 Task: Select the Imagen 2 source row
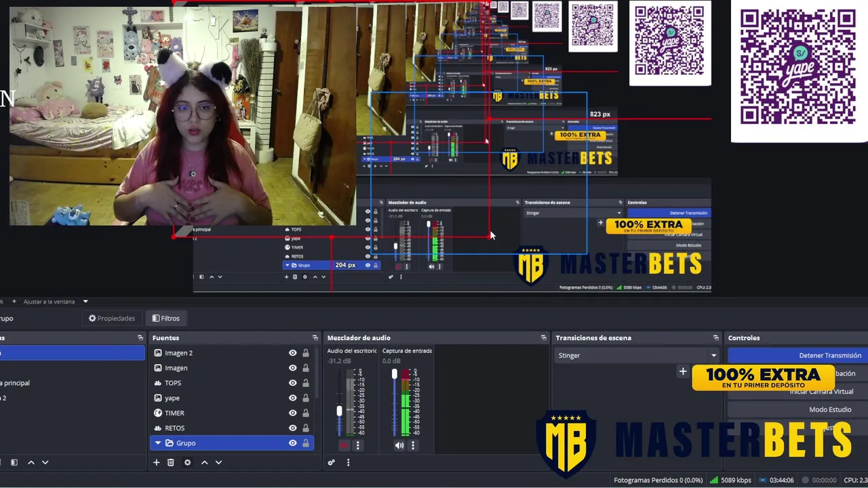click(x=232, y=353)
